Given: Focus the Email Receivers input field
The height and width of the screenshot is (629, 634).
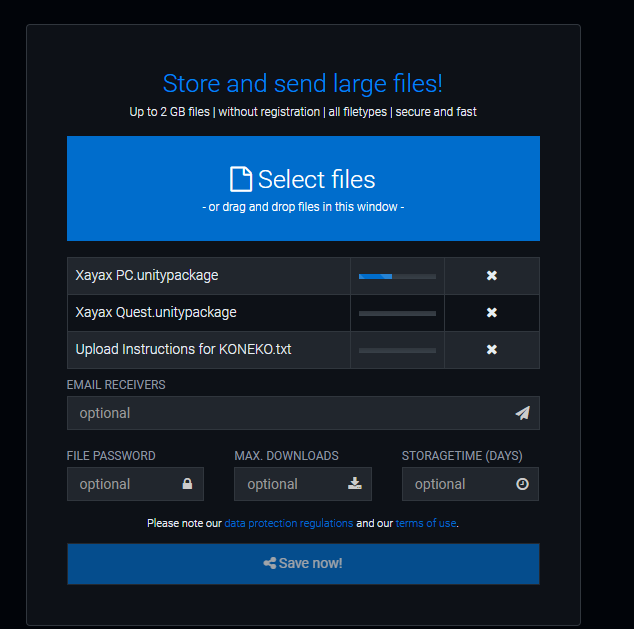Looking at the screenshot, I should pos(303,413).
